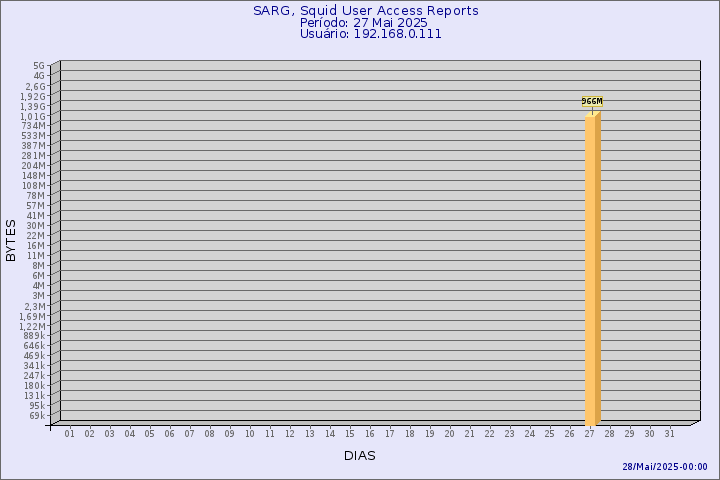Click day 05 on the x-axis
This screenshot has height=480, width=720.
149,434
